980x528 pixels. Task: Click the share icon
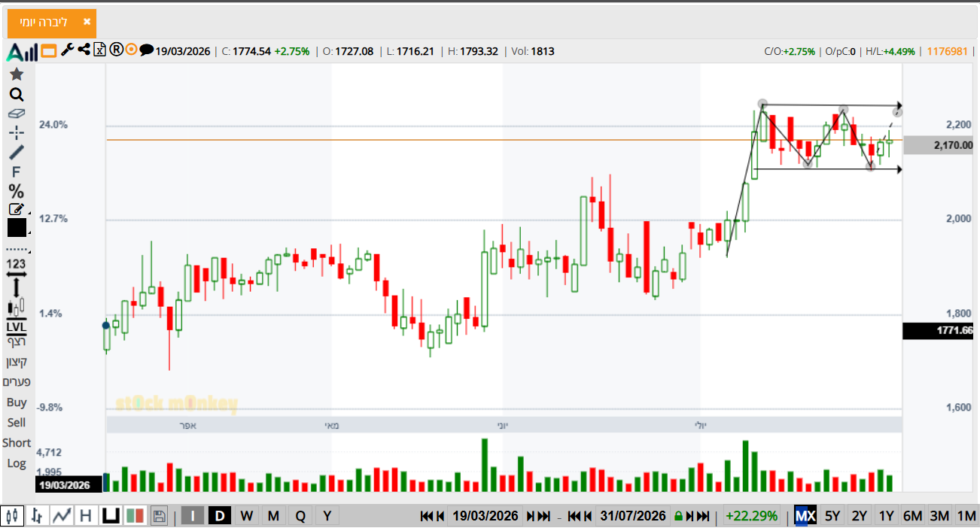[84, 50]
